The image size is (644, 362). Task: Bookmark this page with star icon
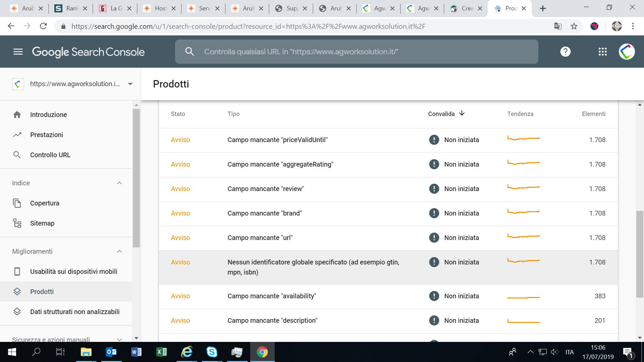(x=574, y=26)
